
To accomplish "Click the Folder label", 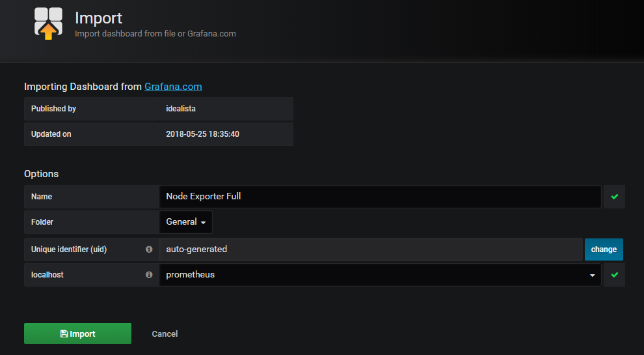I will coord(42,222).
